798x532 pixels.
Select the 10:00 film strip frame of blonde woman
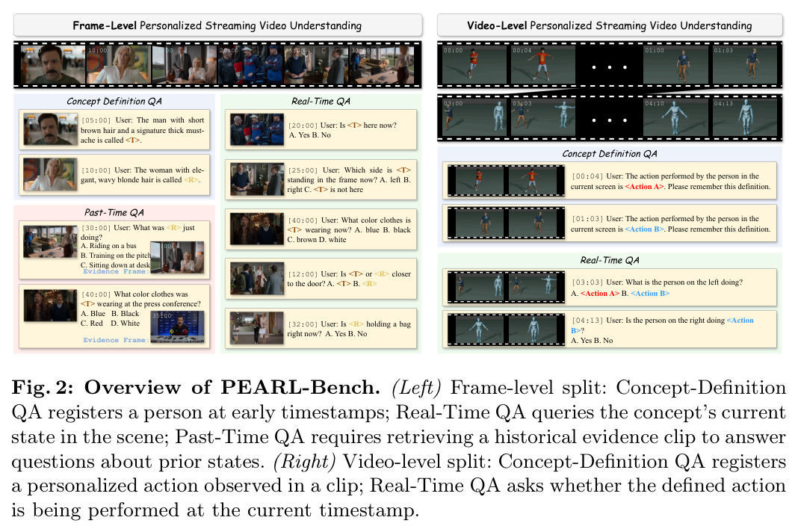[x=119, y=65]
